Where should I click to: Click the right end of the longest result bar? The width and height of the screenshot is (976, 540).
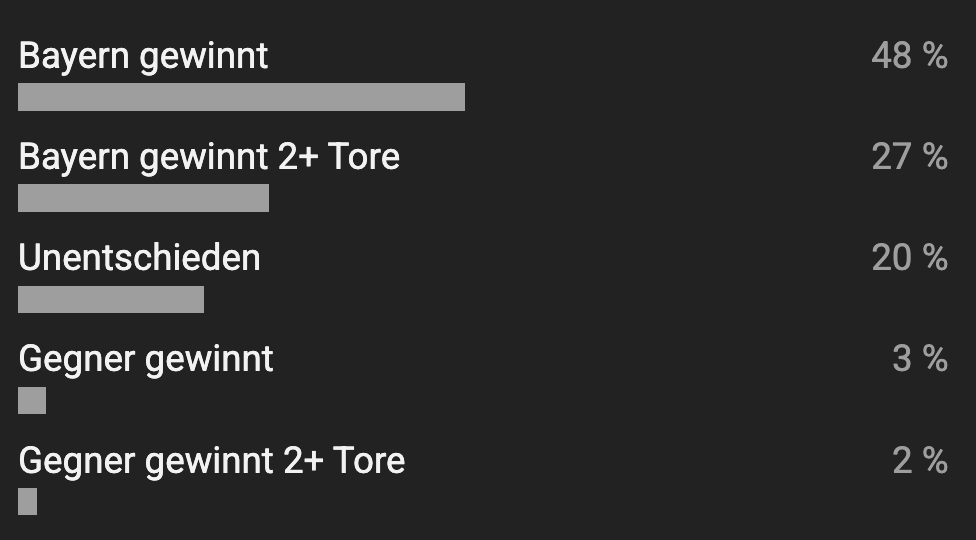click(x=458, y=97)
